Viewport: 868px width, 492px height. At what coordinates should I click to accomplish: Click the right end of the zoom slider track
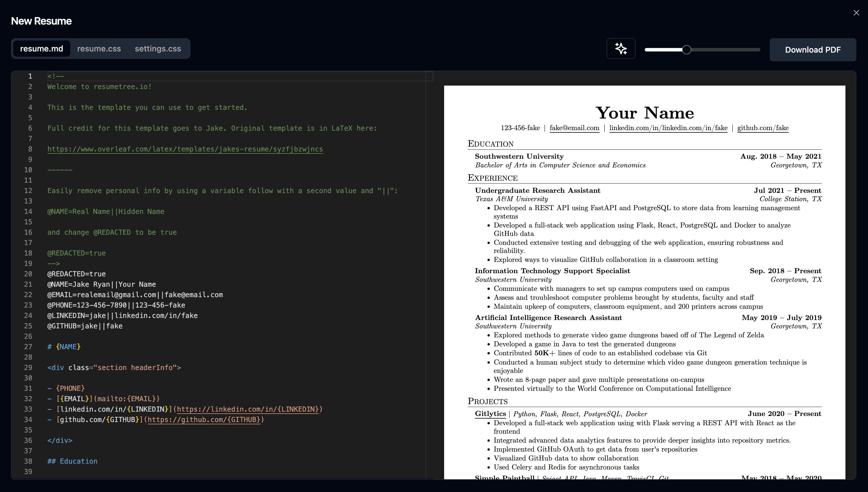tap(758, 50)
